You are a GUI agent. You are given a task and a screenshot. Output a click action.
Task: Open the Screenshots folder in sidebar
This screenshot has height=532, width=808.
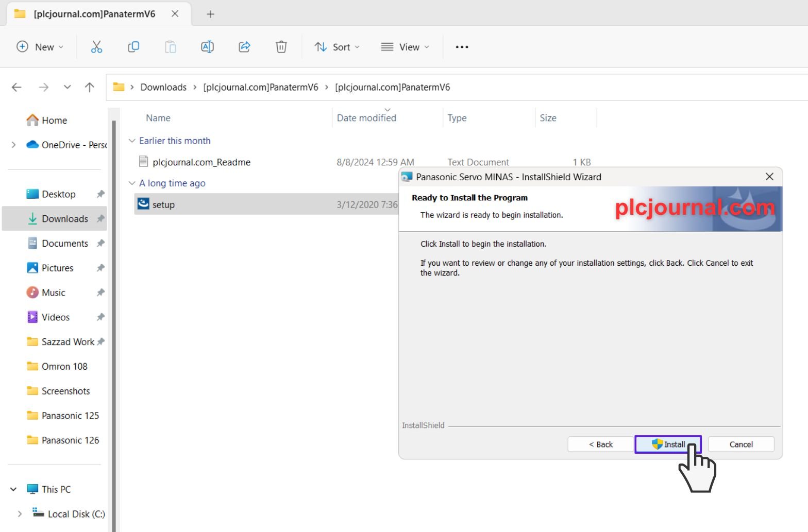coord(58,391)
